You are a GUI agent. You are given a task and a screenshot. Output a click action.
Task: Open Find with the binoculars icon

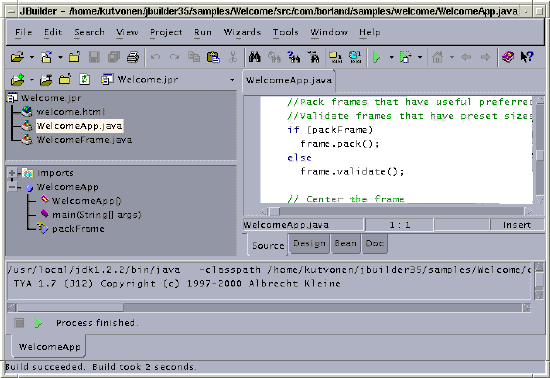(255, 57)
